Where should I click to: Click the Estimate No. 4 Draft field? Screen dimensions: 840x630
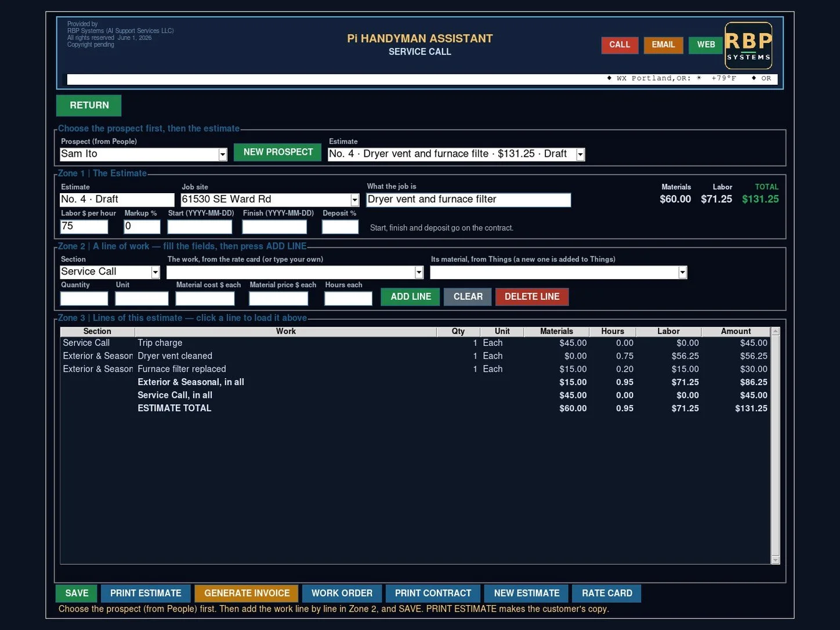(x=117, y=200)
